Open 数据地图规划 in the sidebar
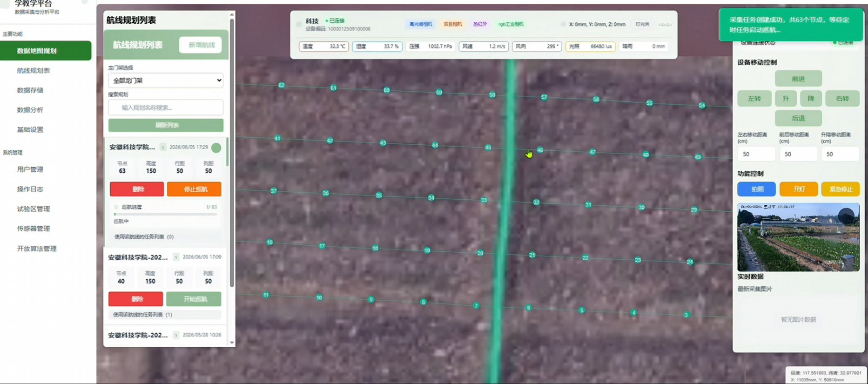The height and width of the screenshot is (384, 868). point(46,51)
